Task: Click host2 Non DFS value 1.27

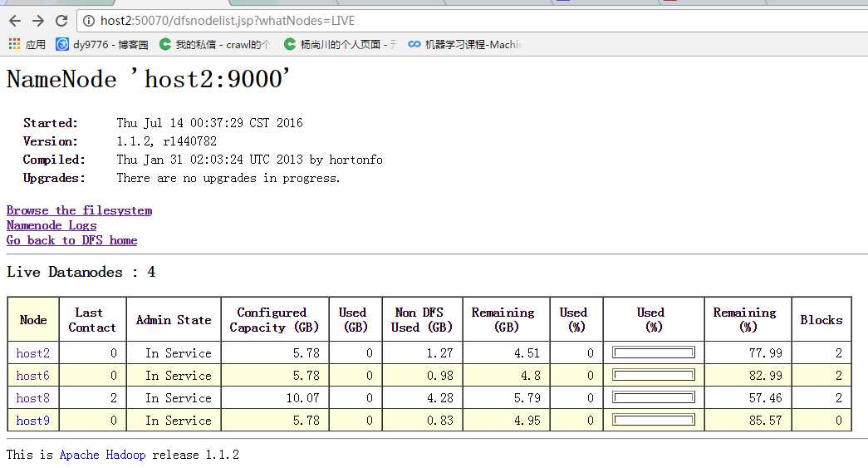Action: [x=440, y=353]
